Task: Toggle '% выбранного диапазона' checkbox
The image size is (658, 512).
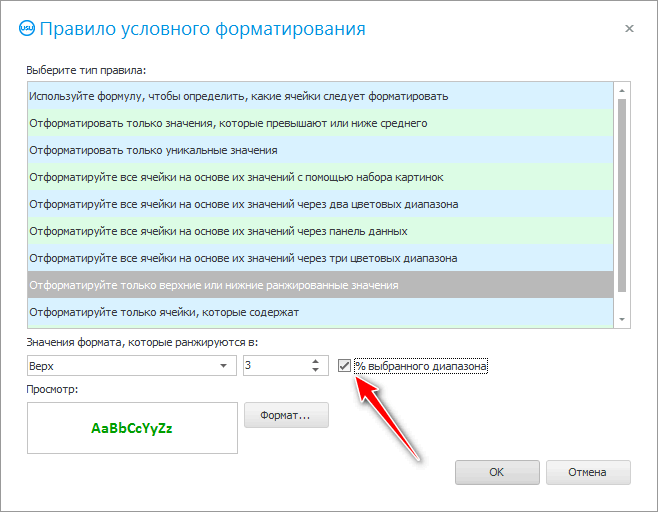Action: coord(344,366)
